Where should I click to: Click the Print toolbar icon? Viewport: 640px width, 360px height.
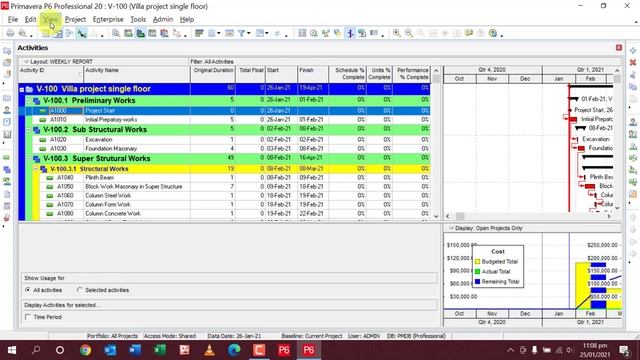[x=10, y=33]
